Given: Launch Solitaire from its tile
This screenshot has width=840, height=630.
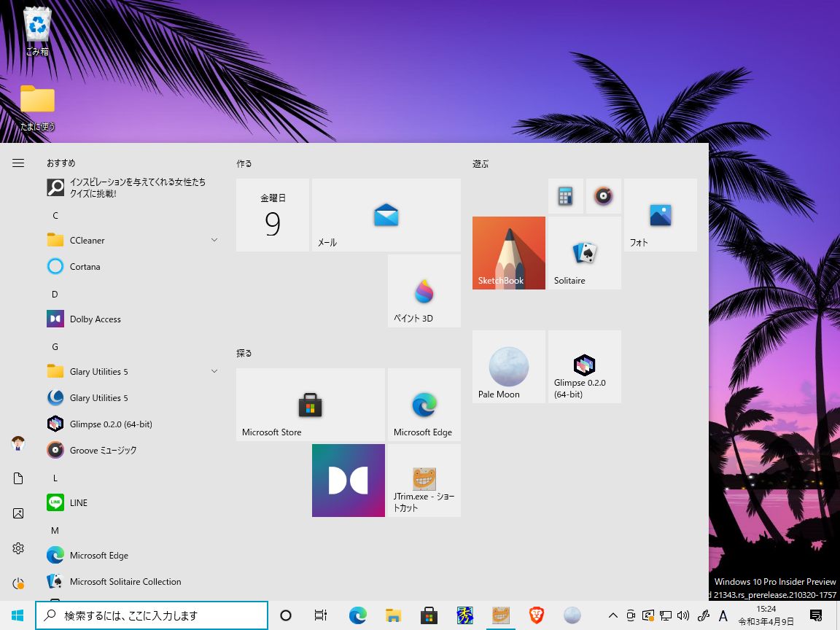Looking at the screenshot, I should click(x=583, y=252).
